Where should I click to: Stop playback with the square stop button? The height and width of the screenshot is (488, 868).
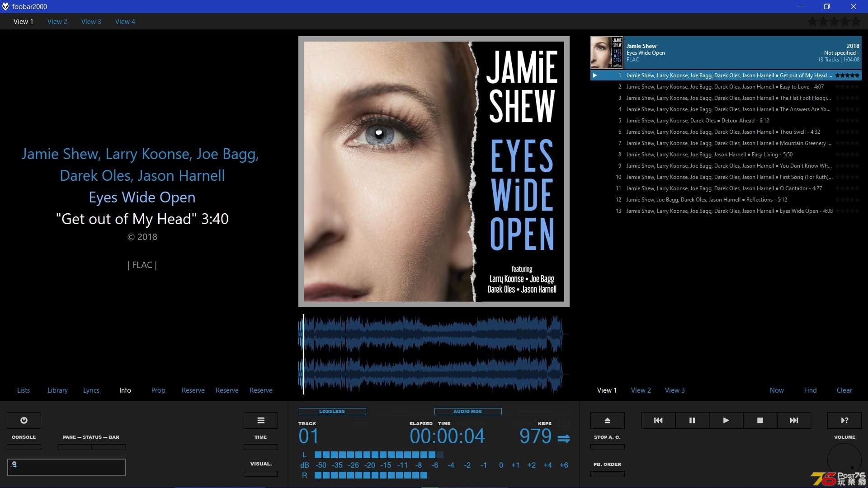tap(760, 420)
